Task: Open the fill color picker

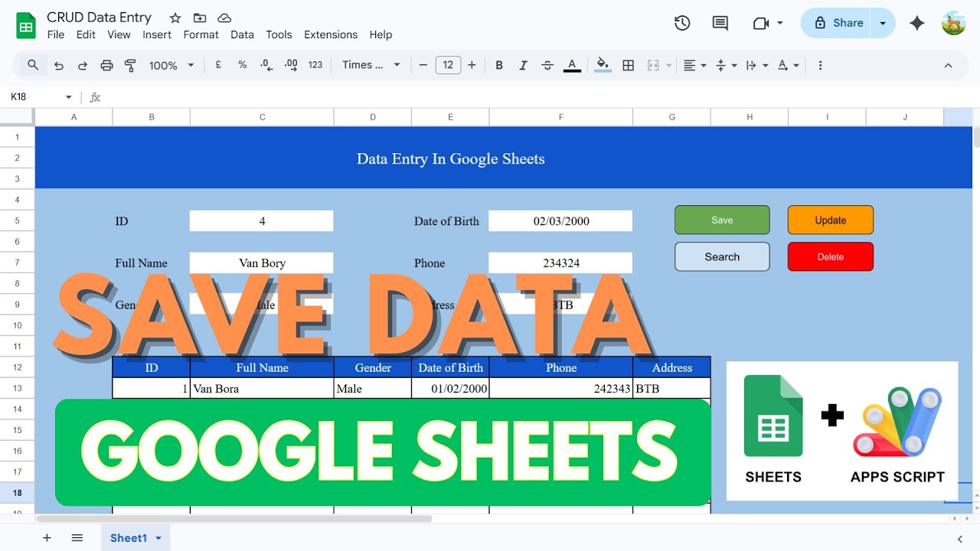Action: (x=603, y=66)
